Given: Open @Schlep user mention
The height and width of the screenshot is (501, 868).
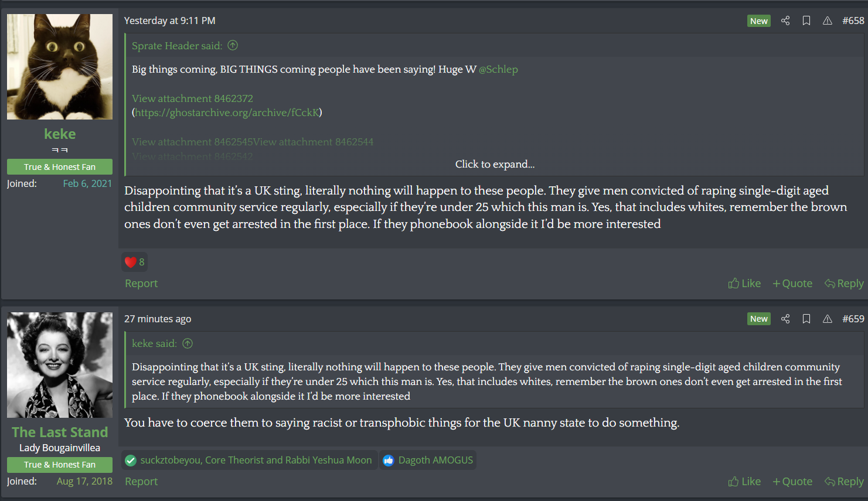Looking at the screenshot, I should tap(498, 69).
